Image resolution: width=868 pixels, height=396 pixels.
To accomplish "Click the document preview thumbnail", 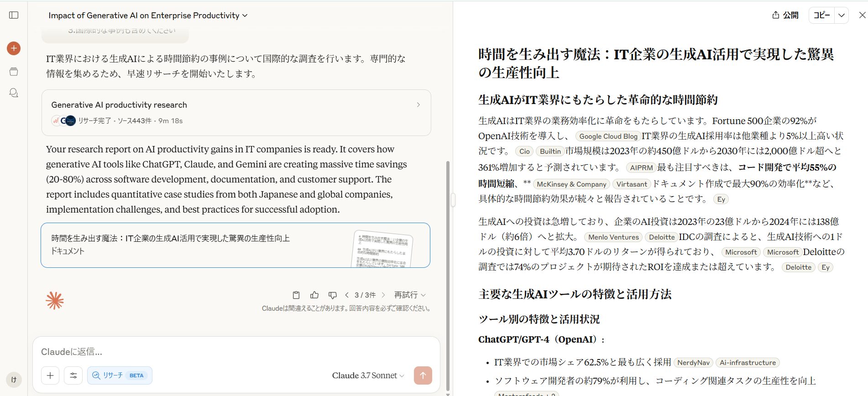I will (x=383, y=249).
